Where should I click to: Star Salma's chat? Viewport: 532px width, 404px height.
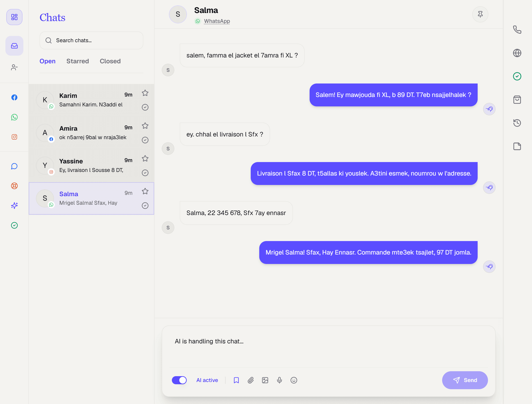pyautogui.click(x=145, y=191)
